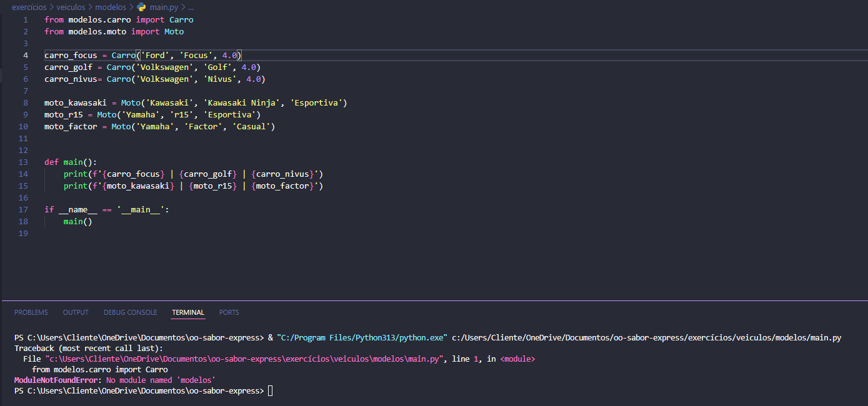Click the Carro class name in import line
This screenshot has width=868, height=406.
point(181,20)
